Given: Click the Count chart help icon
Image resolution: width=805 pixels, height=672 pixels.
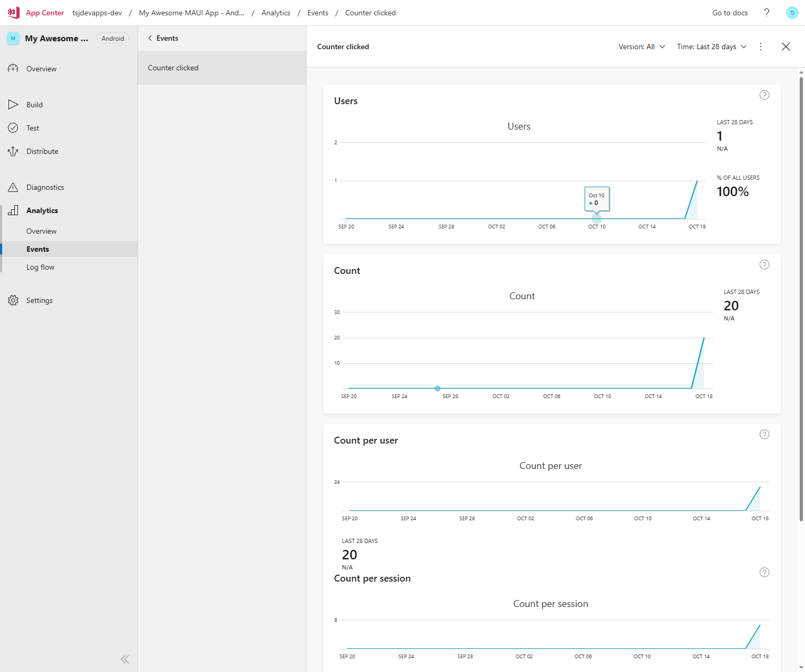Looking at the screenshot, I should [x=764, y=265].
